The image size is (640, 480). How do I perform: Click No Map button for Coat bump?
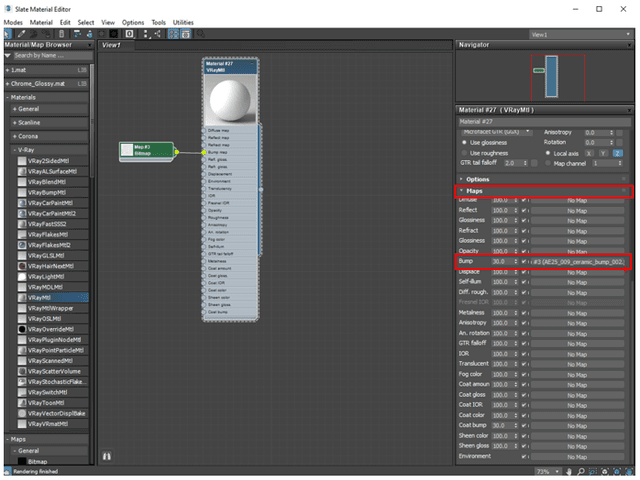[x=577, y=426]
